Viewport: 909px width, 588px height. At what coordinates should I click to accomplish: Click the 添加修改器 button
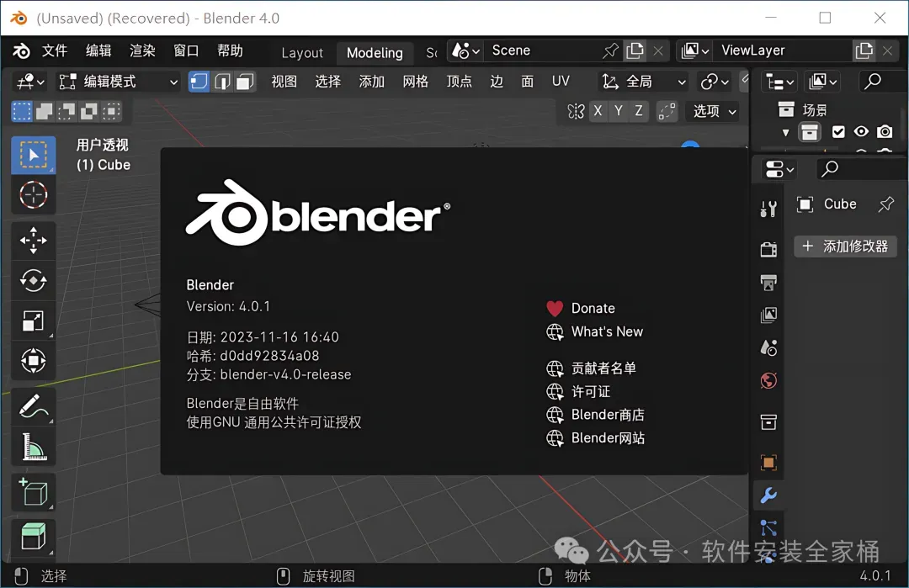pos(845,246)
